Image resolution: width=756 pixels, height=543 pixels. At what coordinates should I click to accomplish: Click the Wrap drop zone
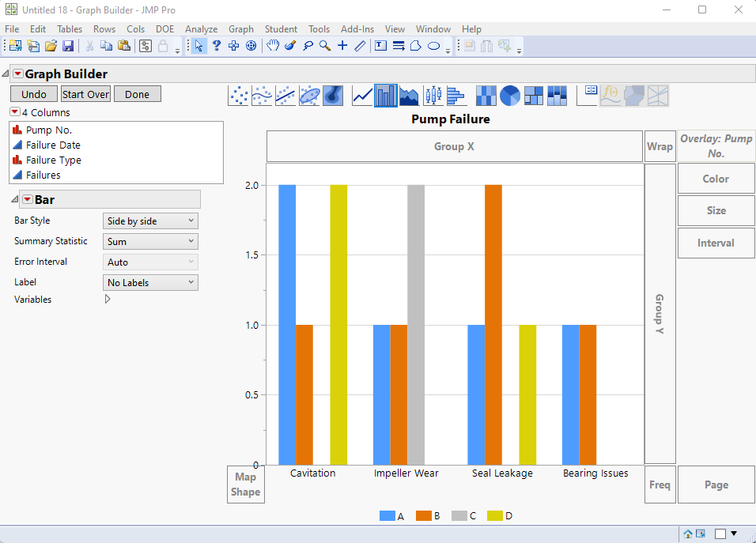point(660,146)
